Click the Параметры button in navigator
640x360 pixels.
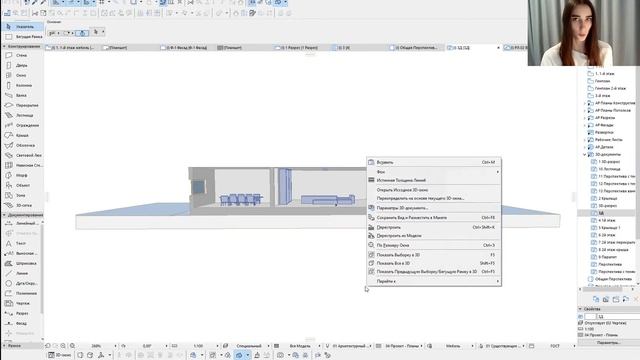(608, 342)
